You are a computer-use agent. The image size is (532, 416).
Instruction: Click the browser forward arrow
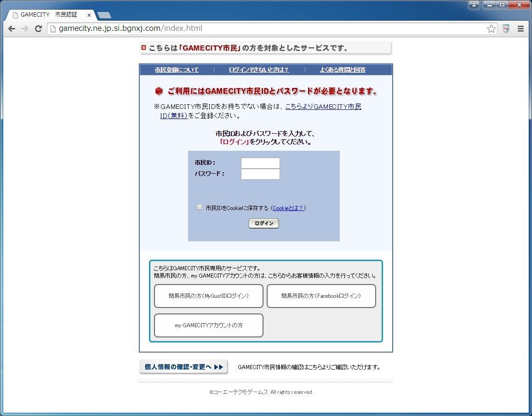25,29
